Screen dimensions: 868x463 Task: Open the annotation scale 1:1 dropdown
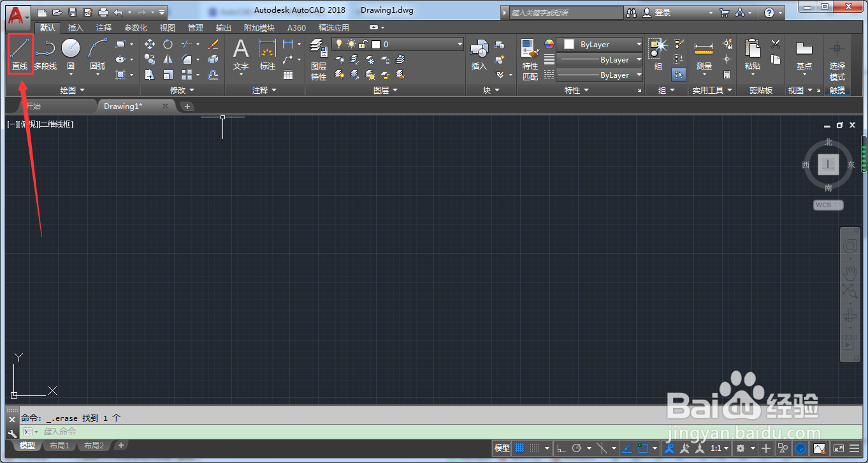pyautogui.click(x=719, y=448)
